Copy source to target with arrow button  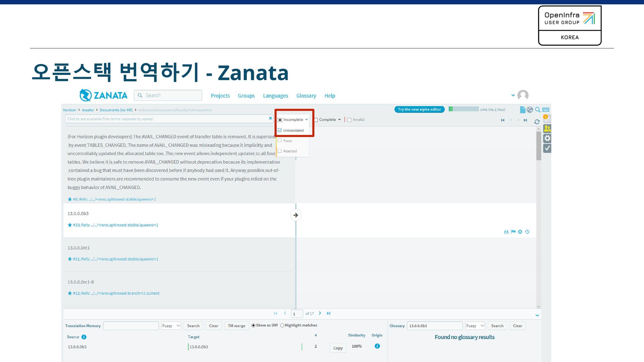point(296,215)
